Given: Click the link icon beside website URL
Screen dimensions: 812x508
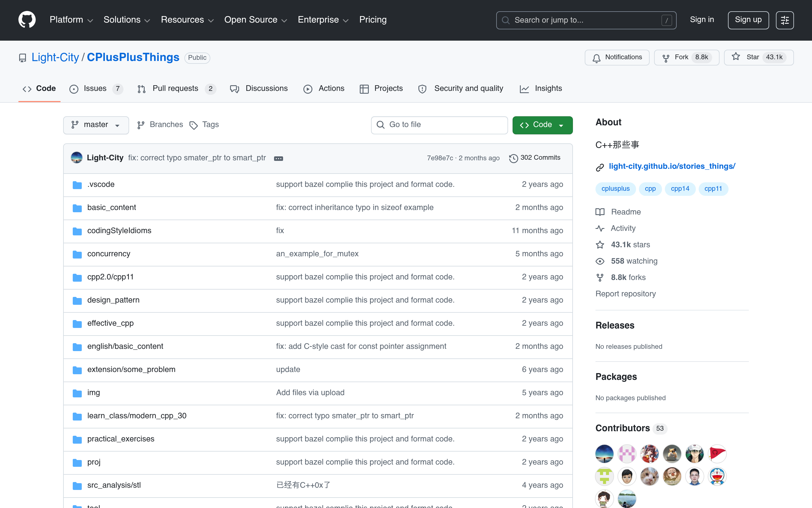Looking at the screenshot, I should 600,167.
